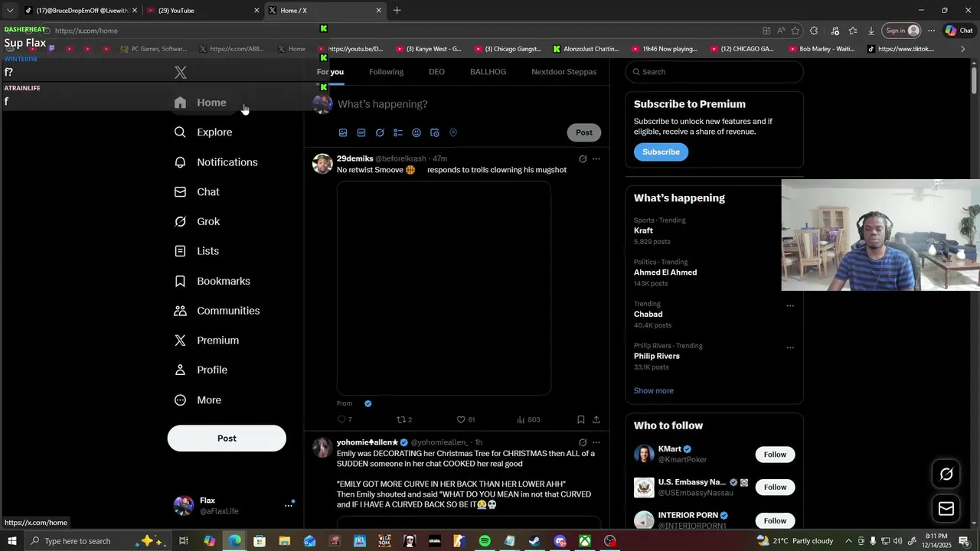Like the 29demiks post
This screenshot has height=551, width=980.
click(x=465, y=419)
